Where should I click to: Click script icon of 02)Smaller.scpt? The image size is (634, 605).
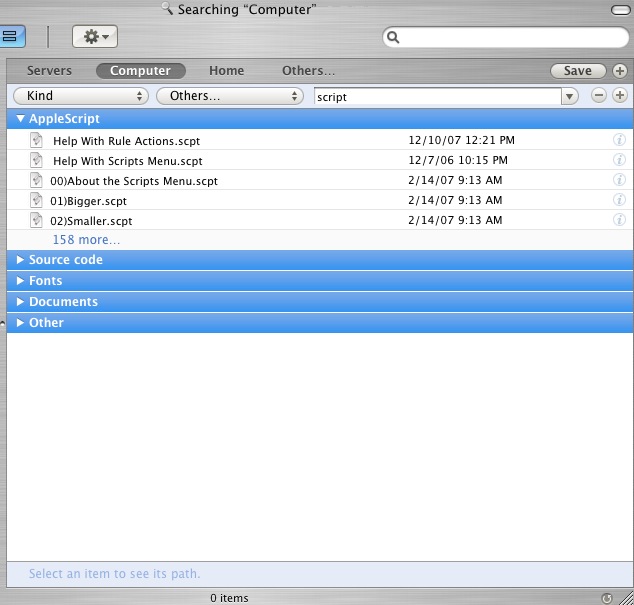click(36, 220)
